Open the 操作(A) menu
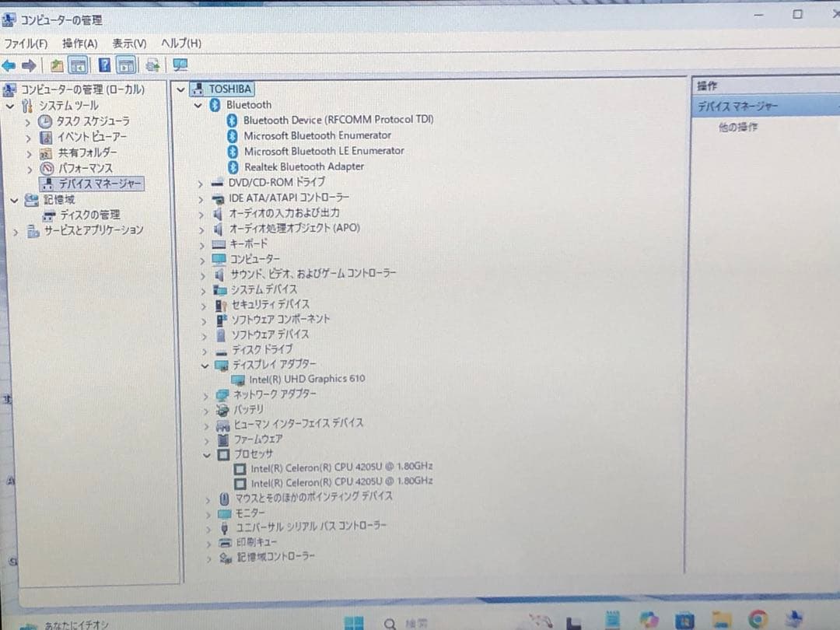Screen dimensions: 840x630 [x=80, y=44]
